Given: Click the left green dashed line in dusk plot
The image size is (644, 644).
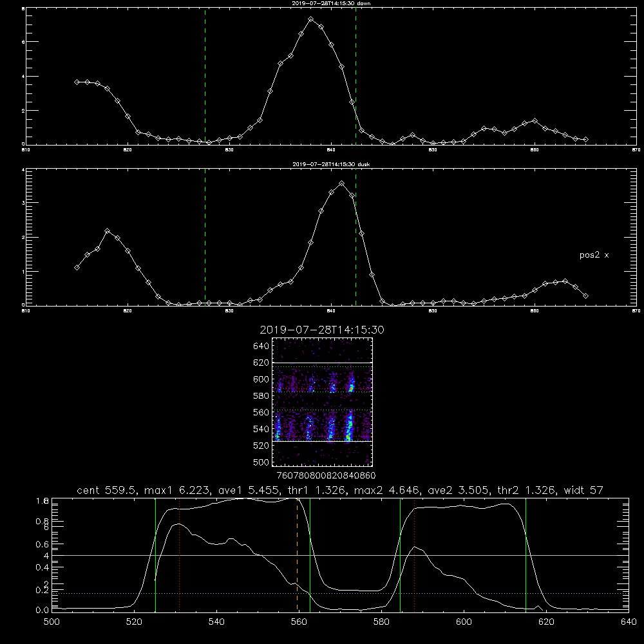Looking at the screenshot, I should tap(205, 238).
